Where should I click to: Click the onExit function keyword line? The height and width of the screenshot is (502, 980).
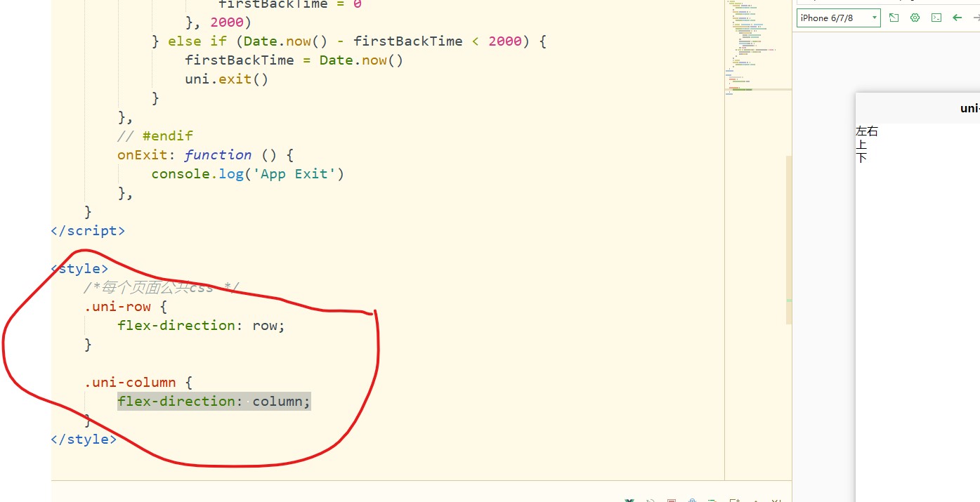[x=204, y=155]
